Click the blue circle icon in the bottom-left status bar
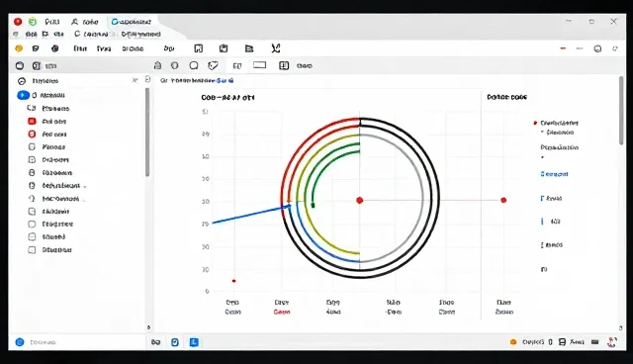The height and width of the screenshot is (364, 633). (x=20, y=342)
